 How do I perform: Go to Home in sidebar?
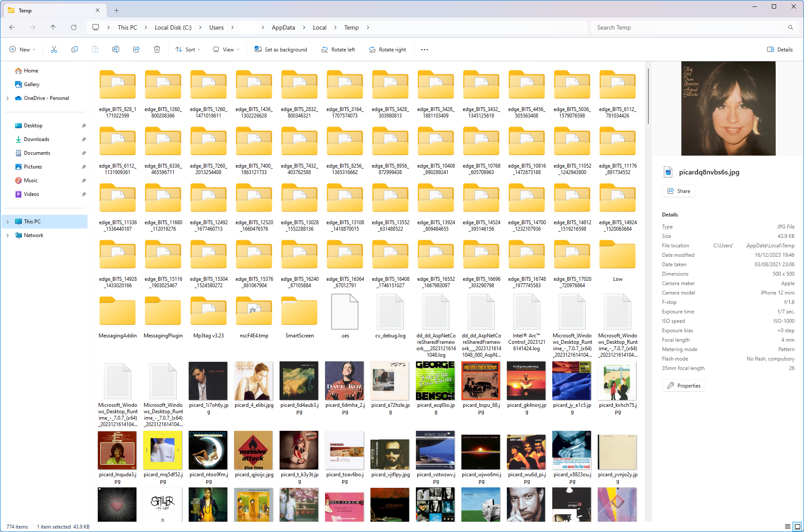(x=31, y=71)
